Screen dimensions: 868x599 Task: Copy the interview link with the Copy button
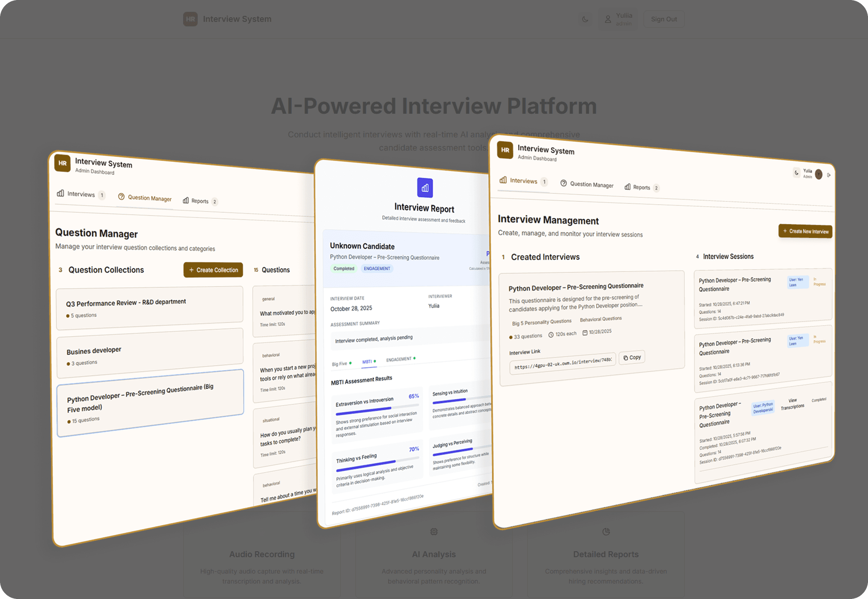632,357
